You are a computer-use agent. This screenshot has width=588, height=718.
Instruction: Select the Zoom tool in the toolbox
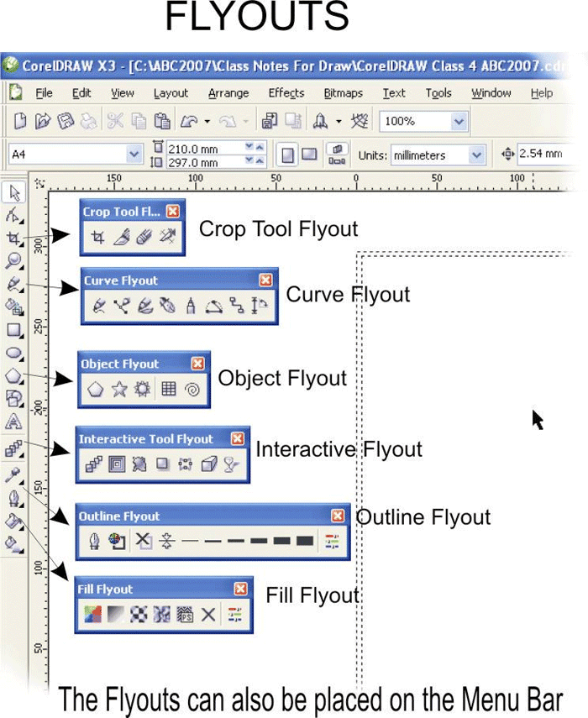14,261
